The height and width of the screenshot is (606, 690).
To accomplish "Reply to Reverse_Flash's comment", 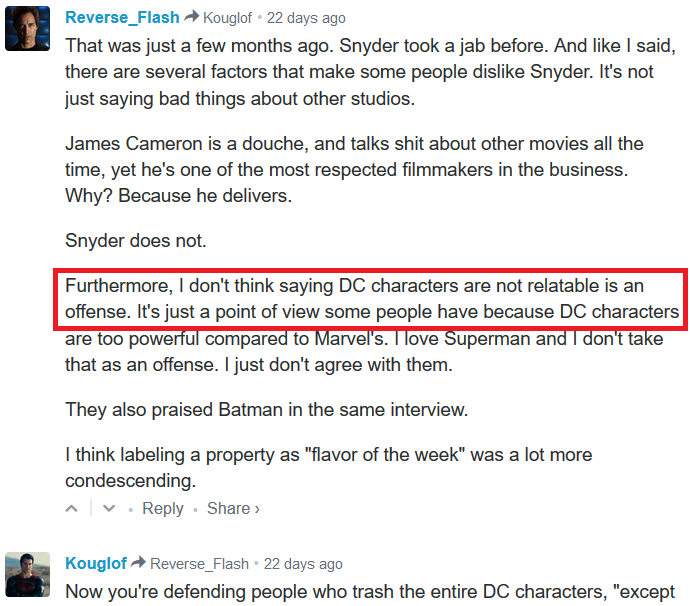I will (x=162, y=508).
